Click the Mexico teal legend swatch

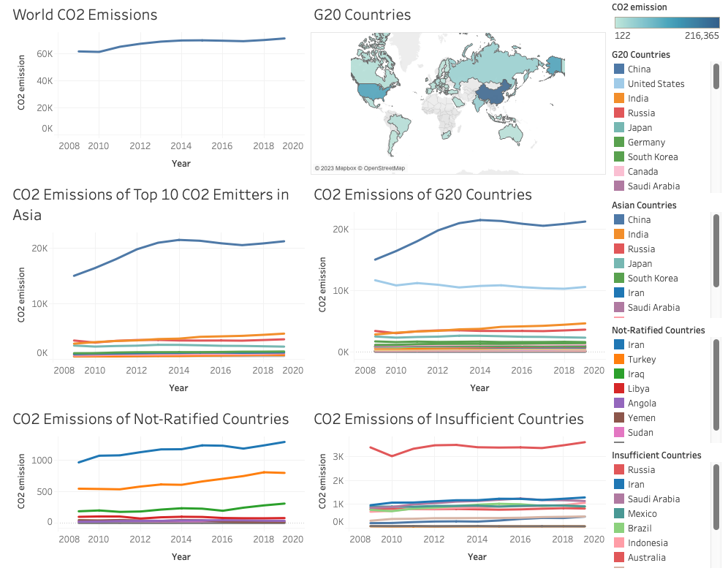click(619, 513)
